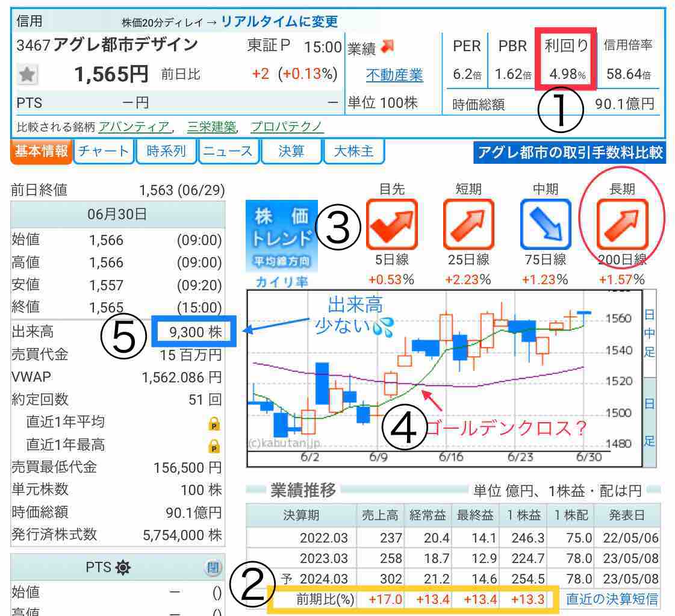This screenshot has height=616, width=675.
Task: Click the VWAP value 1,562.086 円
Action: [x=182, y=378]
